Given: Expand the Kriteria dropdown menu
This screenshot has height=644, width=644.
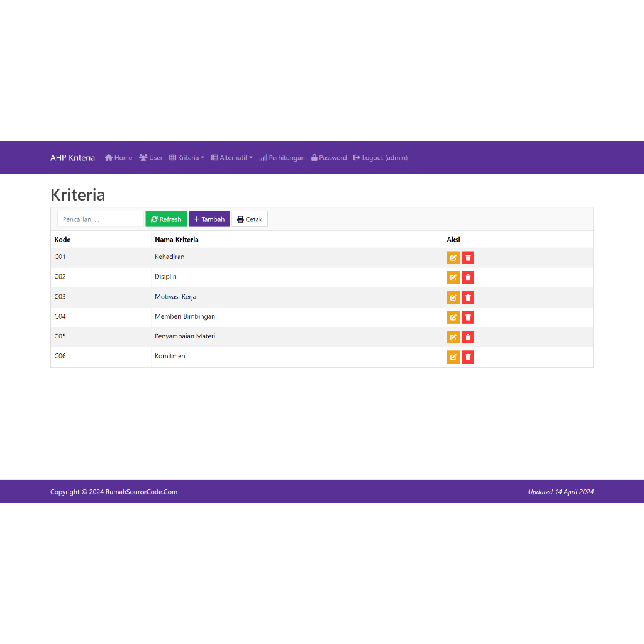Looking at the screenshot, I should (x=187, y=158).
